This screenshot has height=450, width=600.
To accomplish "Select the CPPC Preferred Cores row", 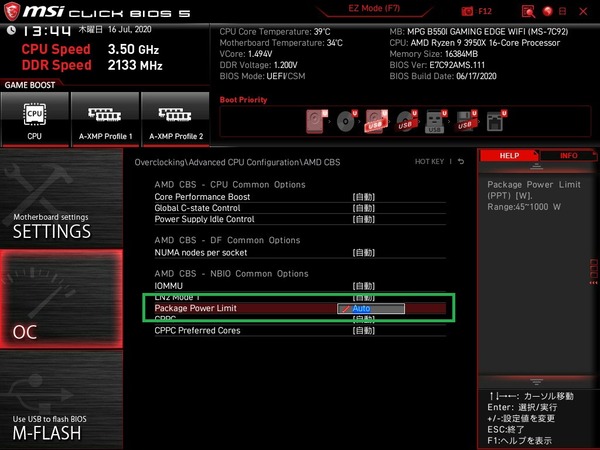I will click(x=200, y=330).
